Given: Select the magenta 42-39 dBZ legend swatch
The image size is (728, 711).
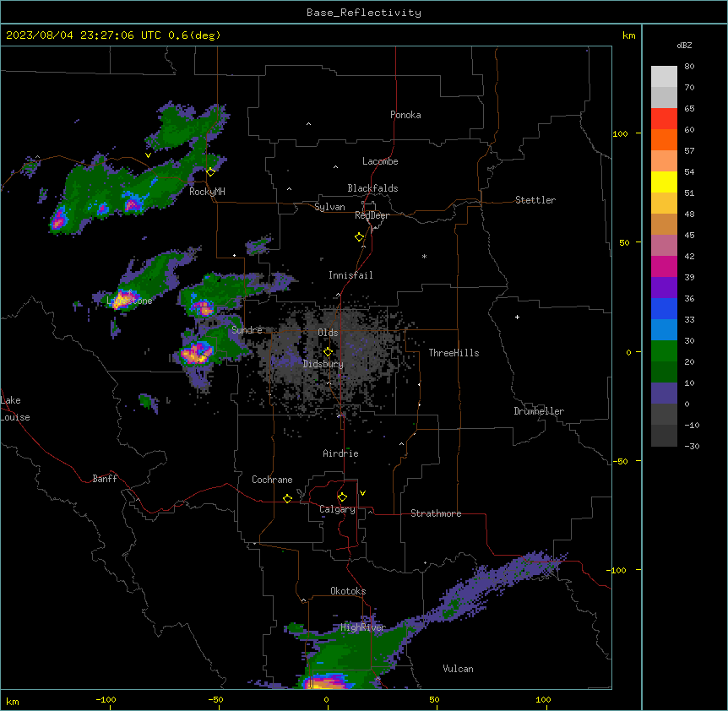Looking at the screenshot, I should click(x=664, y=266).
